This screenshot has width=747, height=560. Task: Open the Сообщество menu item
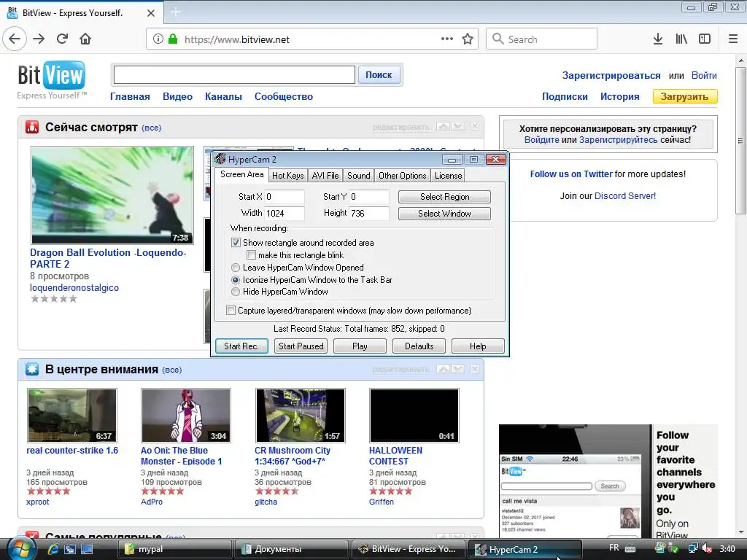[284, 97]
